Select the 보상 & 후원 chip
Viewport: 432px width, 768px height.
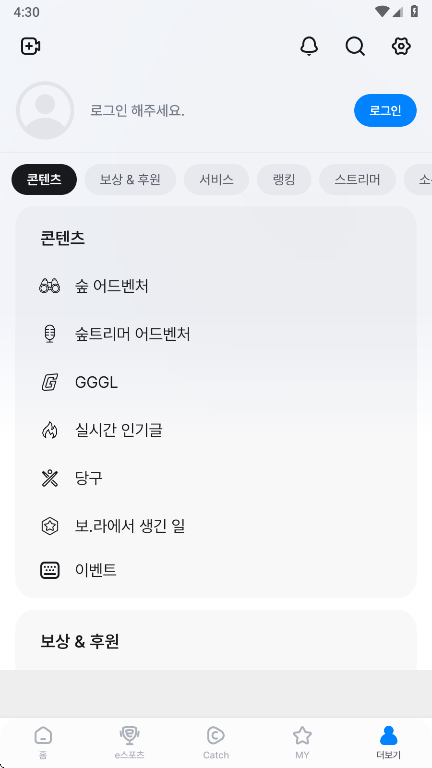click(x=130, y=179)
